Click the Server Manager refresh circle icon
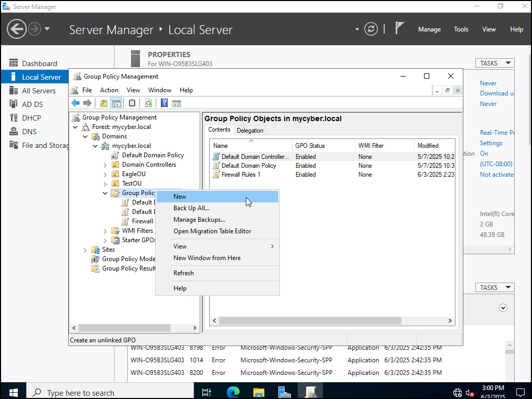Image resolution: width=532 pixels, height=399 pixels. [371, 29]
